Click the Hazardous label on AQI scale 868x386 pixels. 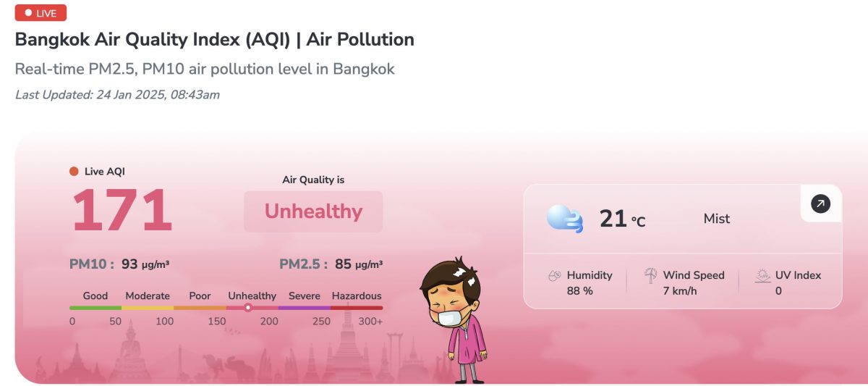(x=357, y=295)
